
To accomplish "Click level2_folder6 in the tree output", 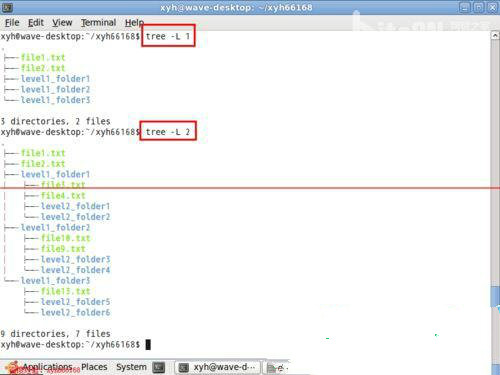I will coord(75,312).
